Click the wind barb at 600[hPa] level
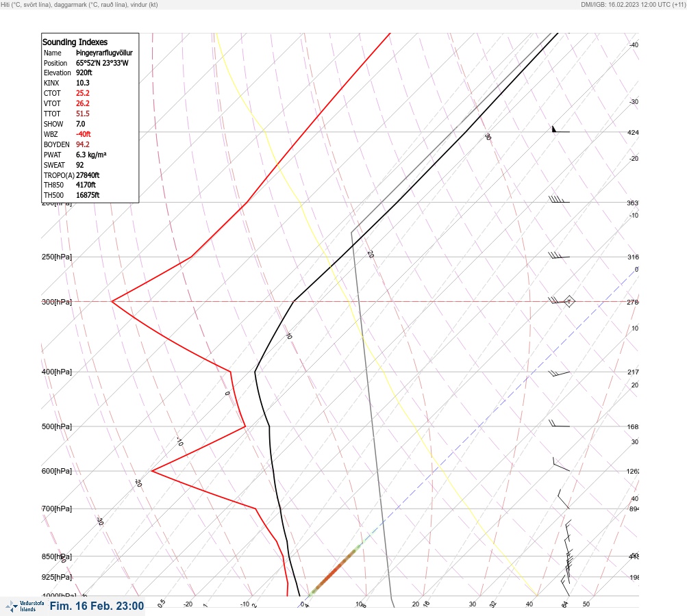 click(x=561, y=465)
